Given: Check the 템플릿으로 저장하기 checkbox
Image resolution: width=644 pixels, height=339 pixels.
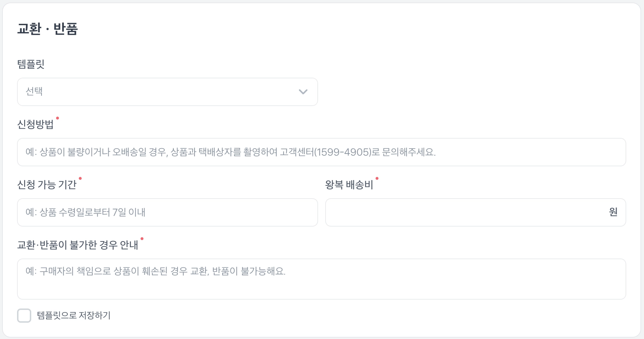Looking at the screenshot, I should pyautogui.click(x=24, y=316).
